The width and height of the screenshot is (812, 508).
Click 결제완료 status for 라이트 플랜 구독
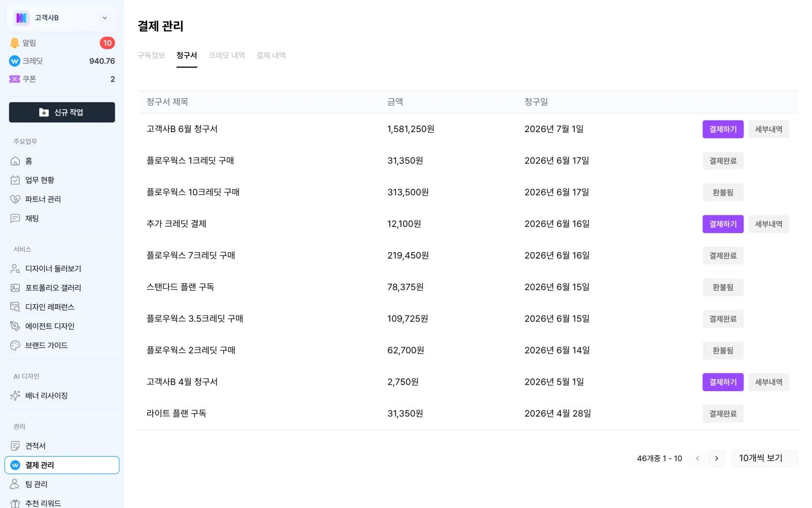click(x=723, y=414)
